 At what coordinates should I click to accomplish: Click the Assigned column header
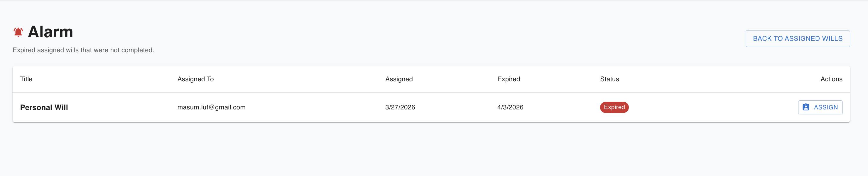click(x=399, y=79)
